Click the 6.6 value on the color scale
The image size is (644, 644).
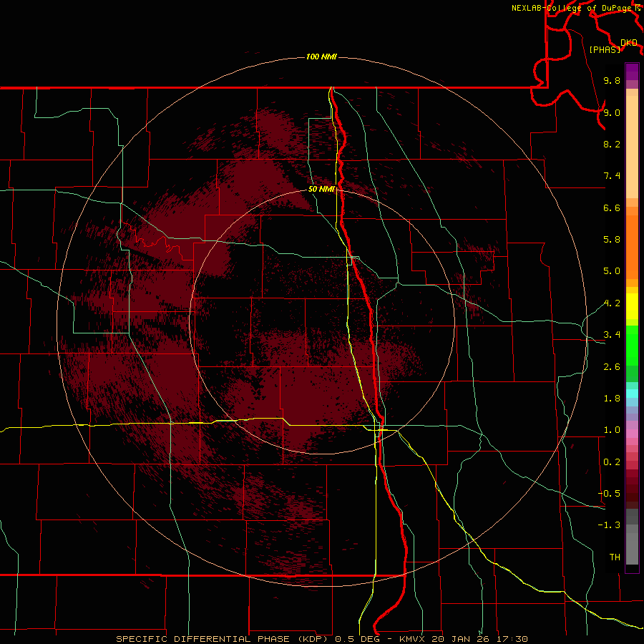pos(612,208)
